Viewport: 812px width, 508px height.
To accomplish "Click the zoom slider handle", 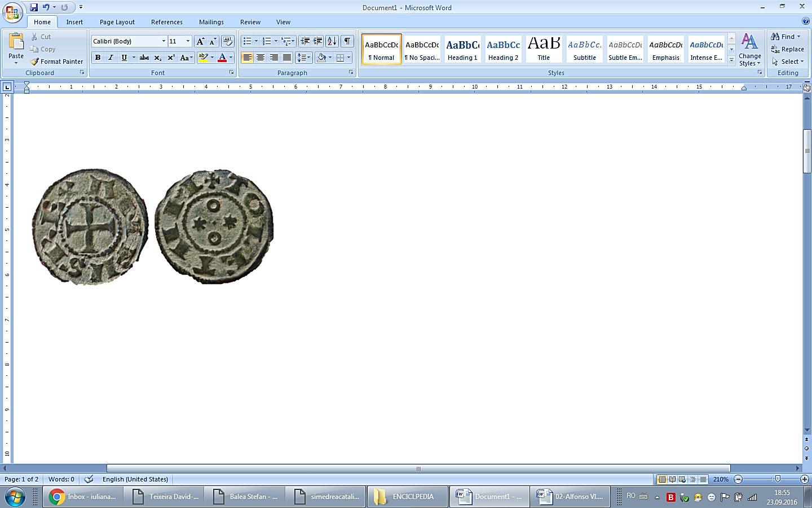I will tap(778, 479).
